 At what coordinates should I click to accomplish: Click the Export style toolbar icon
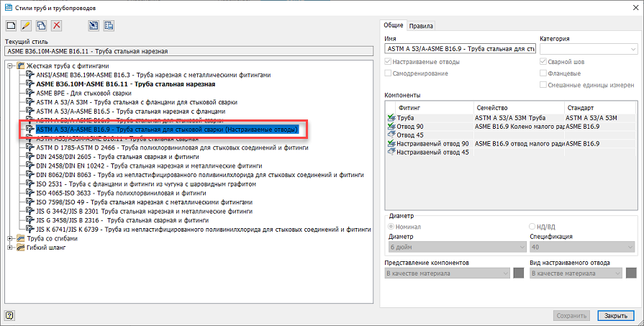(x=109, y=26)
